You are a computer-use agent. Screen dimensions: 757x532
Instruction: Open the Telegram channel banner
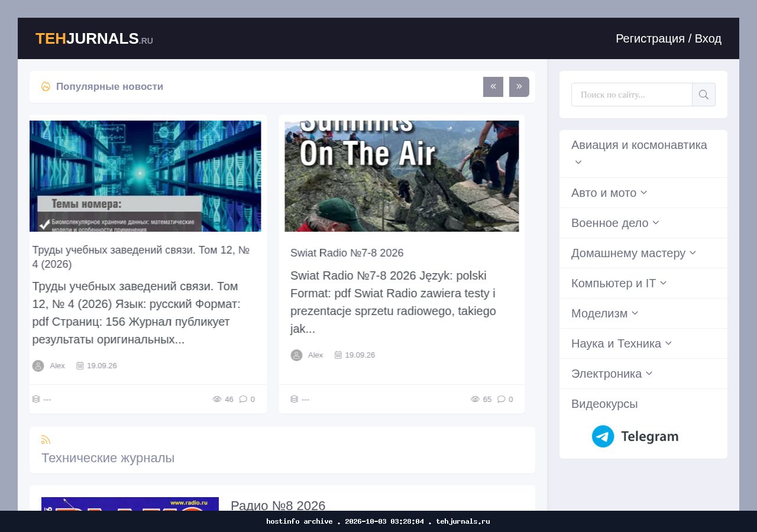pos(635,436)
